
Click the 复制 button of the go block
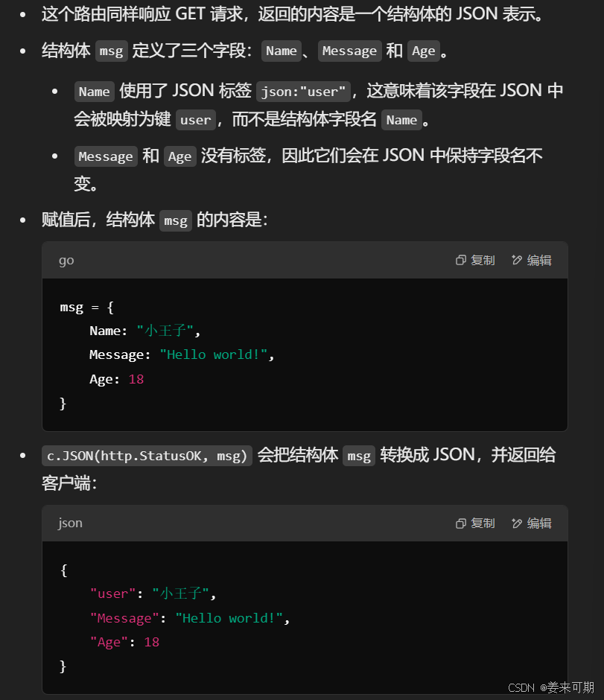click(x=483, y=259)
